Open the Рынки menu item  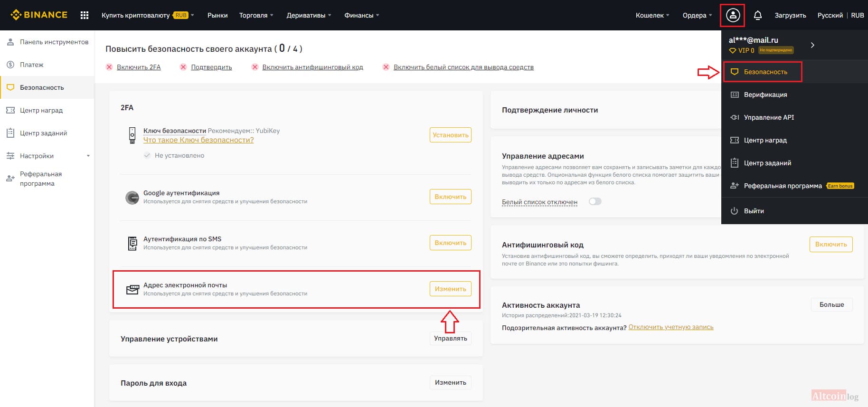tap(217, 15)
